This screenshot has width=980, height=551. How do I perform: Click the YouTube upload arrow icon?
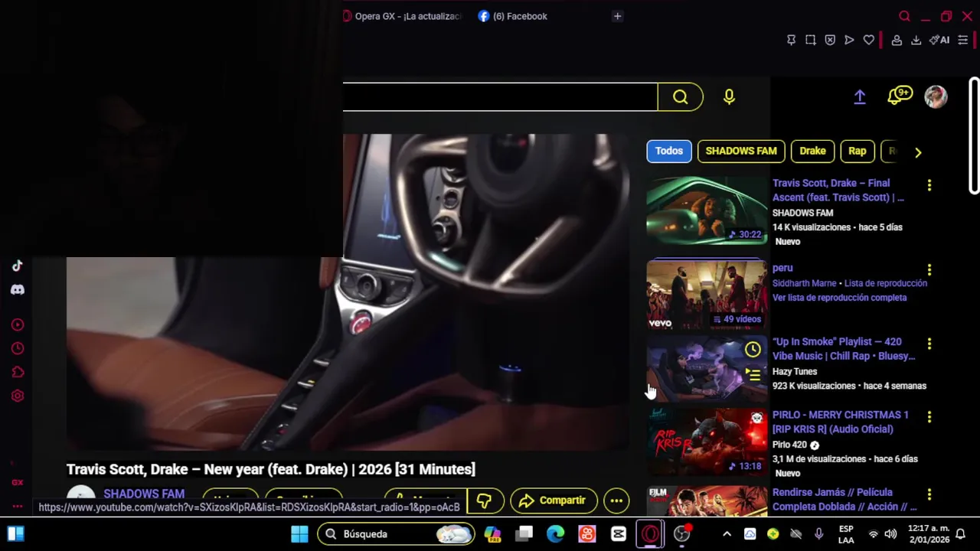click(x=860, y=96)
